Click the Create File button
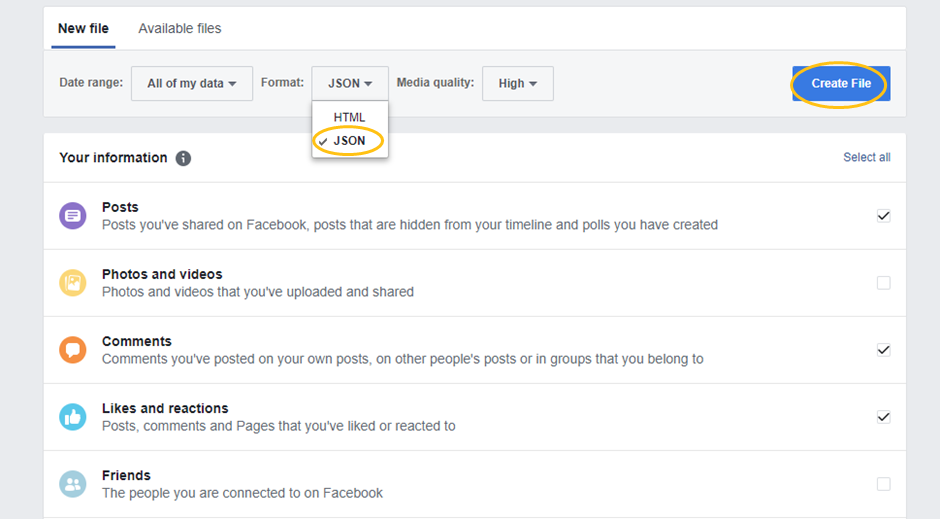The image size is (940, 519). 841,83
